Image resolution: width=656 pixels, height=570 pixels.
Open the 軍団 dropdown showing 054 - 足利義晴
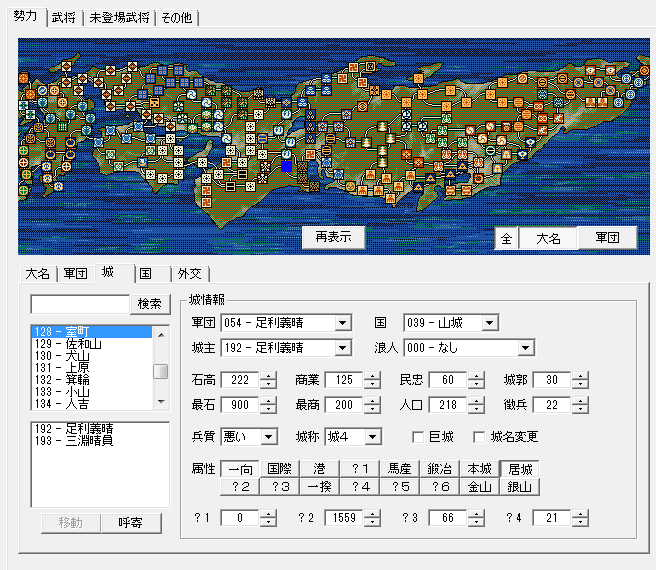(x=343, y=323)
